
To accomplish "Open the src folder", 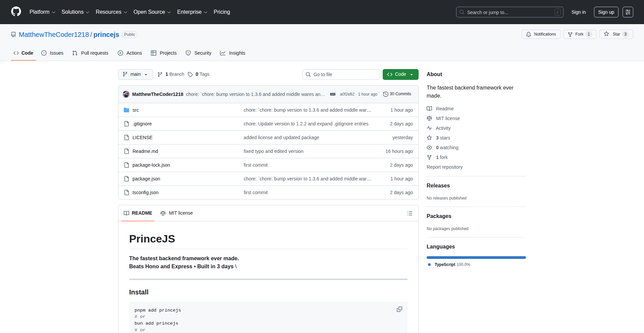I will pos(136,110).
